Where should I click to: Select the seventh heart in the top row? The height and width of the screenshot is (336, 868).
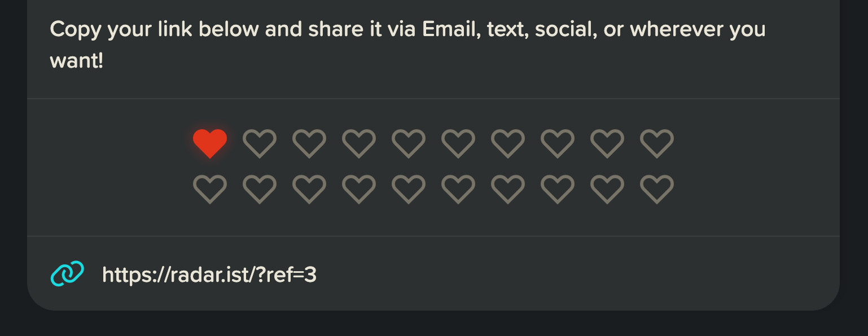[x=508, y=143]
